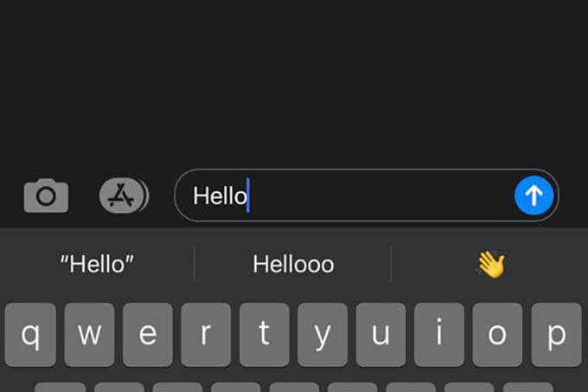Choose the quoted "Hello" suggestion
The image size is (588, 392).
click(x=97, y=264)
